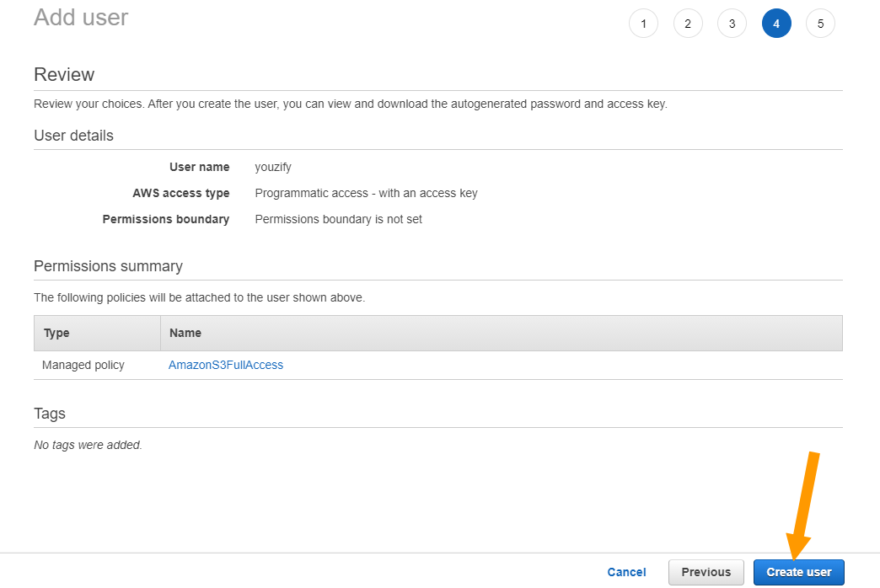Click the Name column header
The image size is (880, 588).
502,333
